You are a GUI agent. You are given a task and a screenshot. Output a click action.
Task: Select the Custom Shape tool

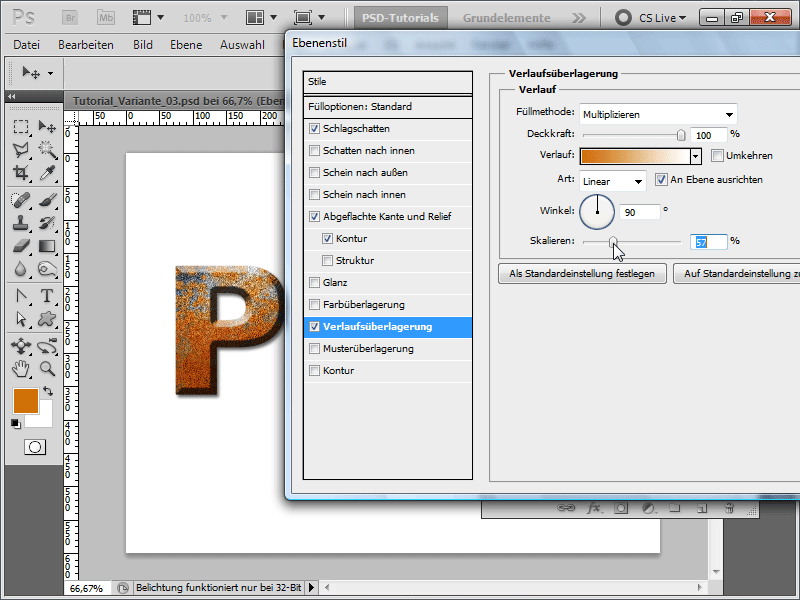click(x=47, y=319)
